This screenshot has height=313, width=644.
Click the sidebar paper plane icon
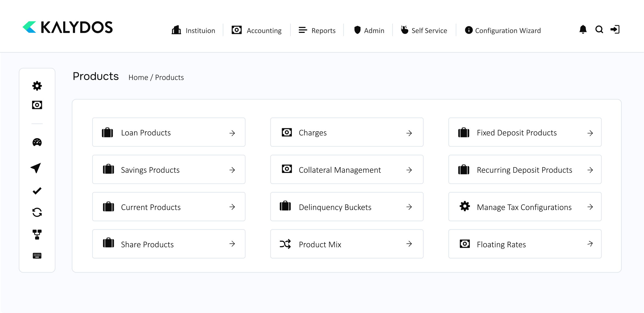click(36, 168)
